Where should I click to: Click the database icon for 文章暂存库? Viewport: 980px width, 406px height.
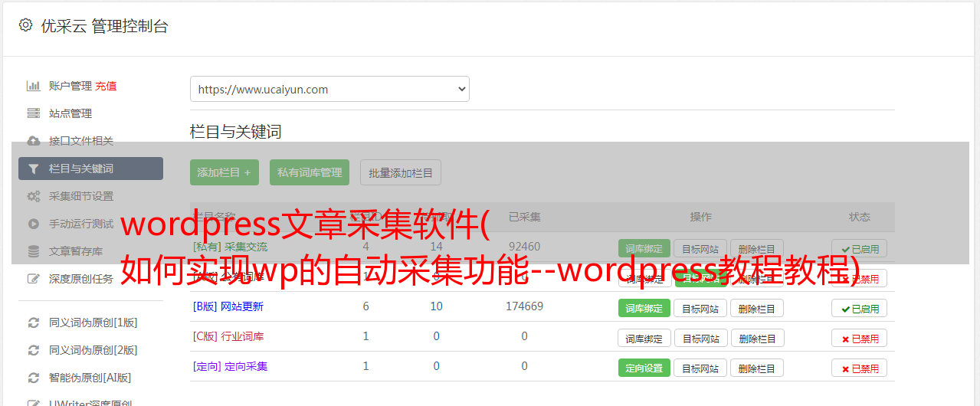[x=33, y=251]
